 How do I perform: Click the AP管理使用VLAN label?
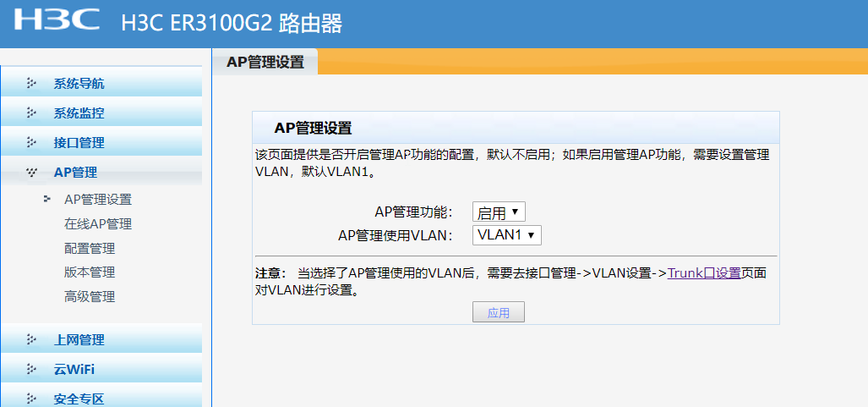coord(396,235)
